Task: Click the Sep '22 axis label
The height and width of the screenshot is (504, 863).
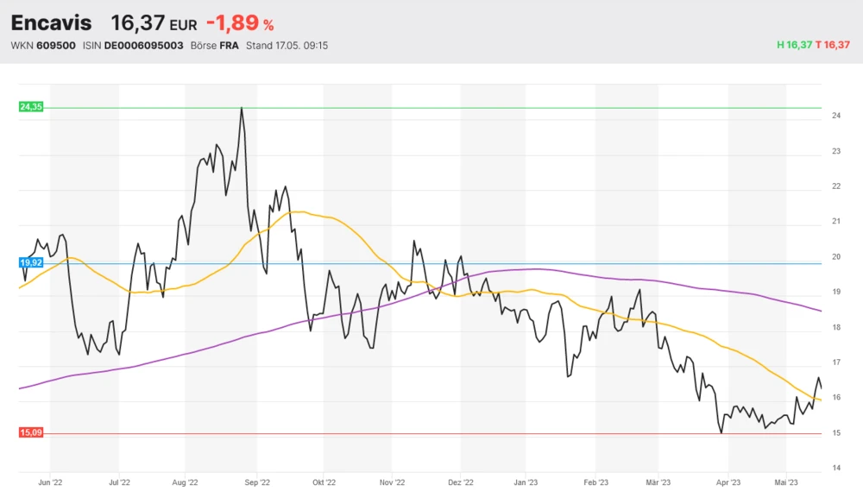Action: 257,483
